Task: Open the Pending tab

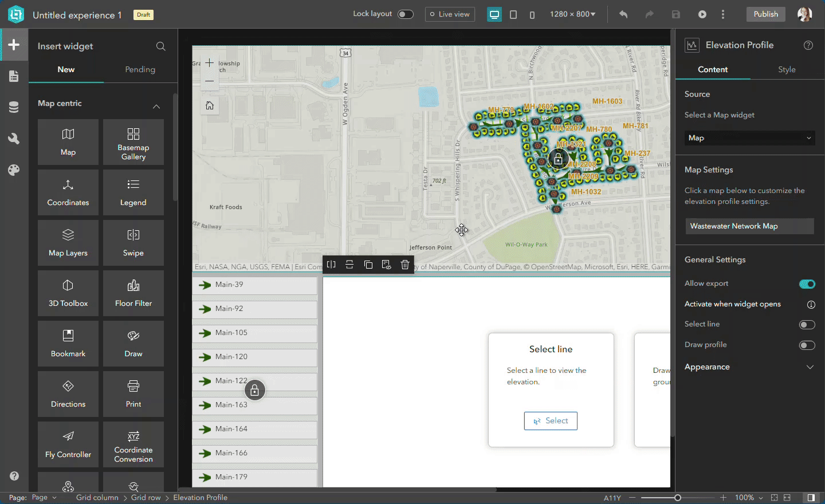Action: point(140,69)
